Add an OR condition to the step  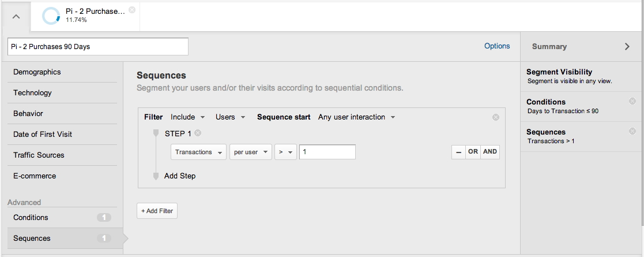coord(473,152)
